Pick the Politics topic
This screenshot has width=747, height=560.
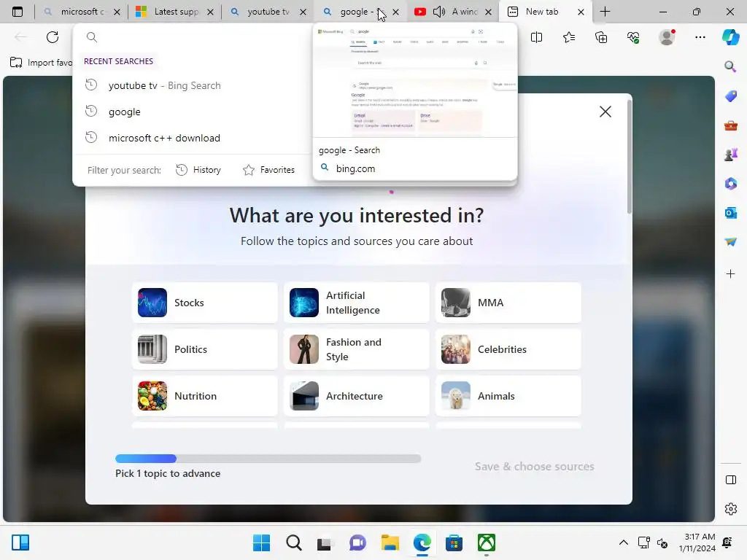pyautogui.click(x=205, y=349)
